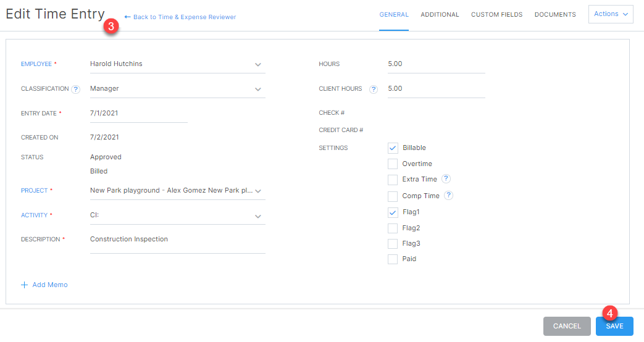The image size is (644, 342).
Task: Click the Client Hours help icon
Action: (374, 89)
